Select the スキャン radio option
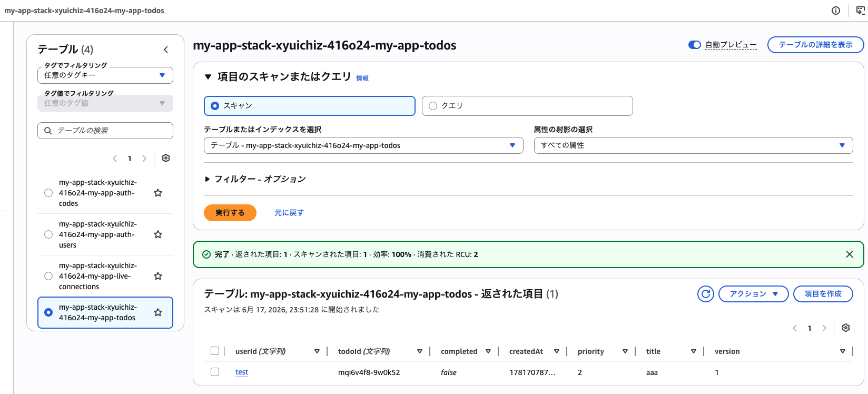868x394 pixels. (x=215, y=106)
